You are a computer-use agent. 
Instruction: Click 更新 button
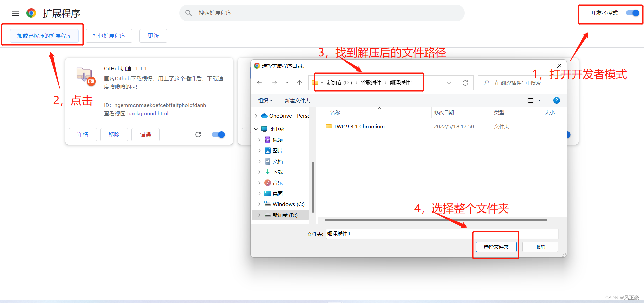click(153, 36)
